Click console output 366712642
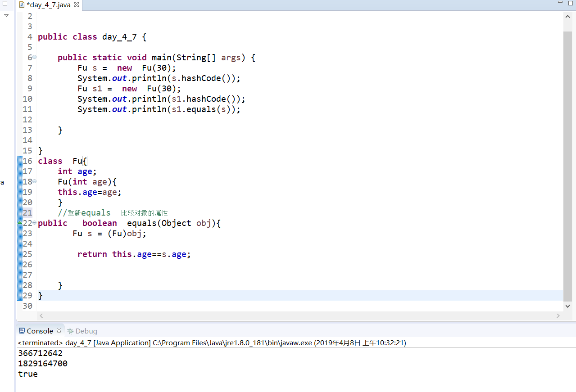 [41, 353]
